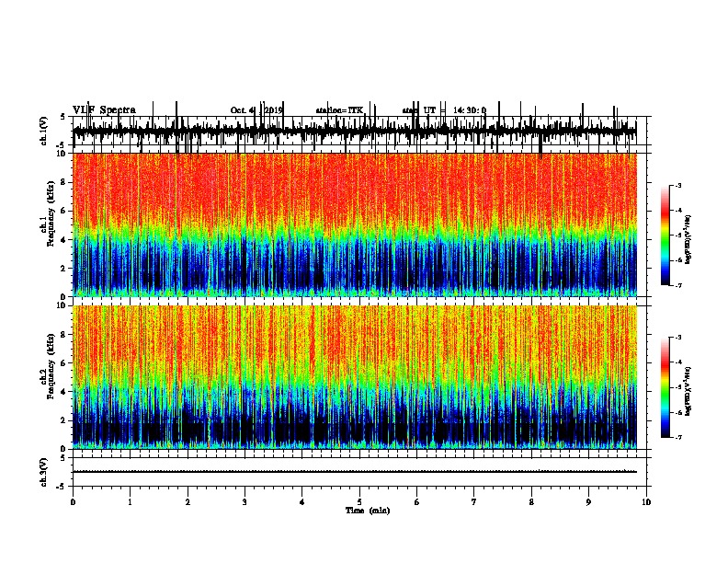This screenshot has height=563, width=728.
Task: Click the "VLF Spectra" plot title
Action: click(x=104, y=110)
